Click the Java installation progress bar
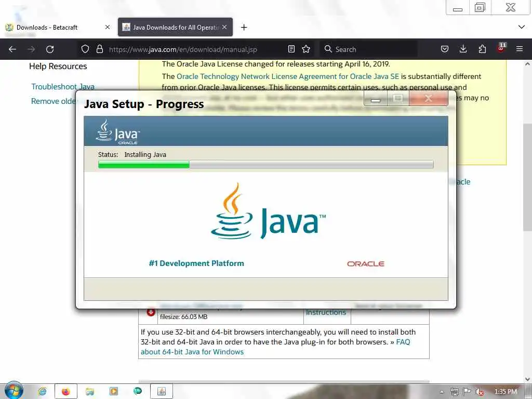Viewport: 532px width, 399px height. (x=265, y=165)
